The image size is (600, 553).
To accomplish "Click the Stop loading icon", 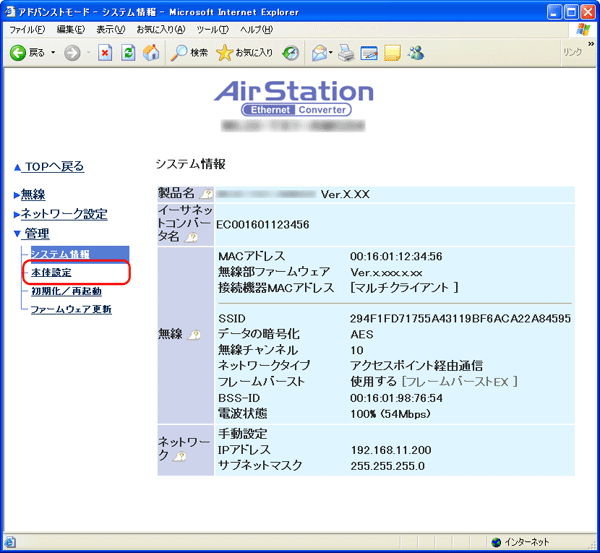I will [105, 52].
